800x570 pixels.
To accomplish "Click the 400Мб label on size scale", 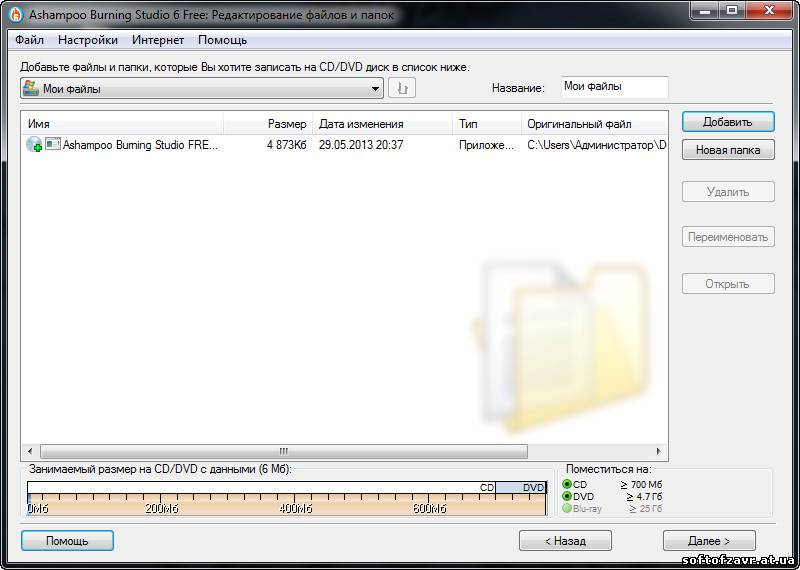I will 296,509.
